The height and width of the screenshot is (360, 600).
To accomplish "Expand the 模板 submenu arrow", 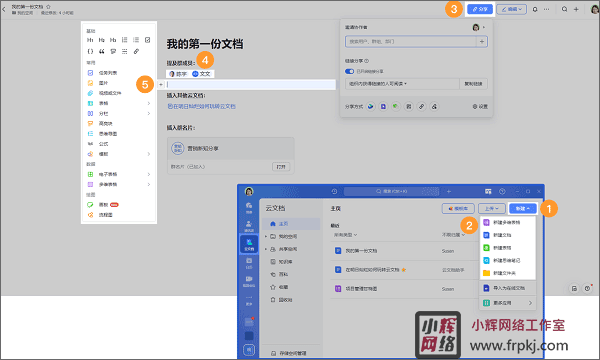I will [x=149, y=154].
